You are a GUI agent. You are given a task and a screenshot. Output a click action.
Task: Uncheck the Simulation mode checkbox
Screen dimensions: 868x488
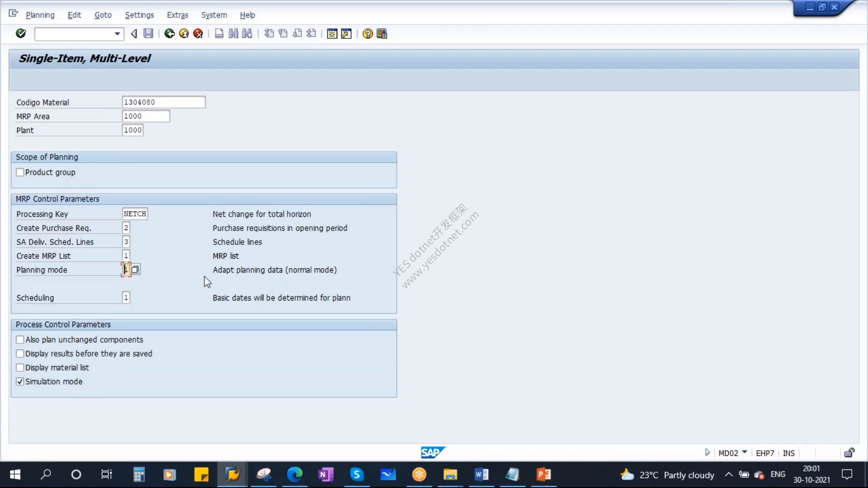click(20, 381)
